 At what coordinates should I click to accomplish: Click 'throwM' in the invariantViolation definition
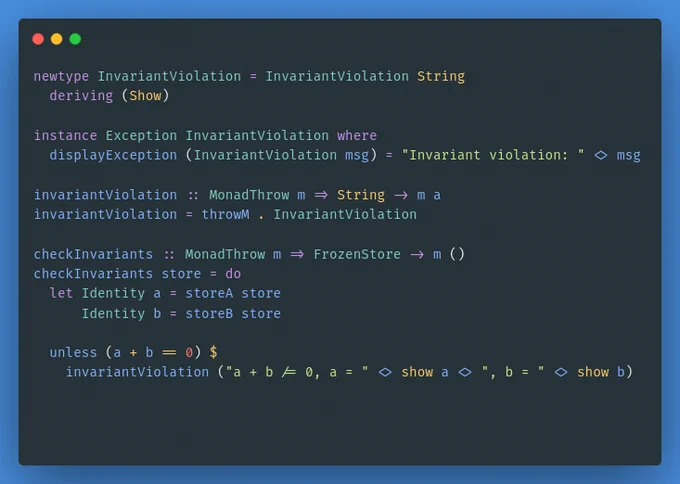coord(226,214)
